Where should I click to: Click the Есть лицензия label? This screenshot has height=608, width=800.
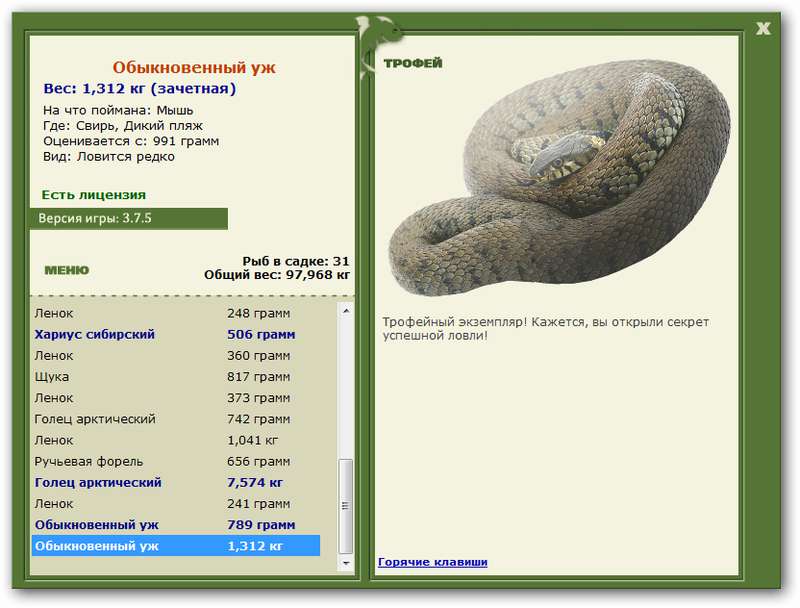point(94,195)
